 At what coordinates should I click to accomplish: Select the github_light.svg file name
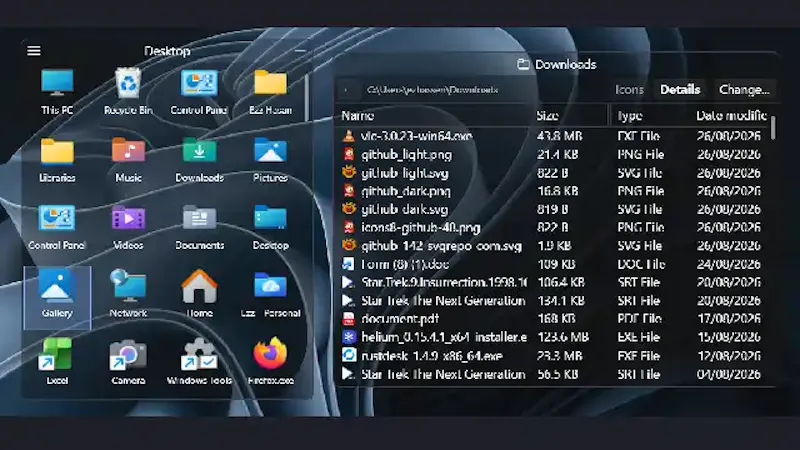coord(405,172)
